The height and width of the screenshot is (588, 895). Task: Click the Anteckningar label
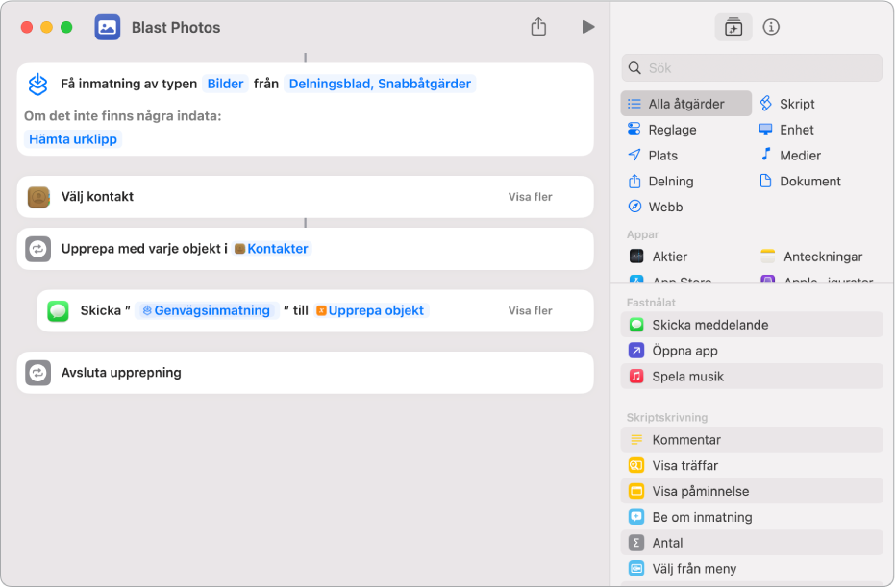[823, 257]
